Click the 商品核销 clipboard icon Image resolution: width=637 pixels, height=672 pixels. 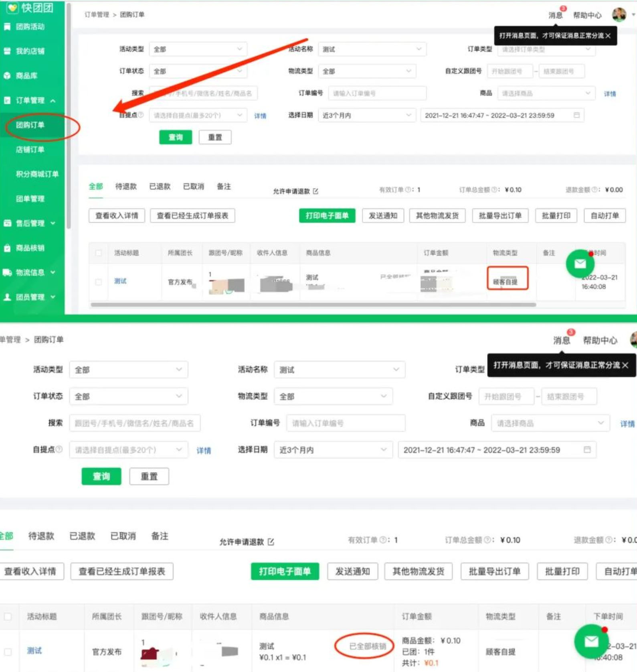tap(7, 248)
